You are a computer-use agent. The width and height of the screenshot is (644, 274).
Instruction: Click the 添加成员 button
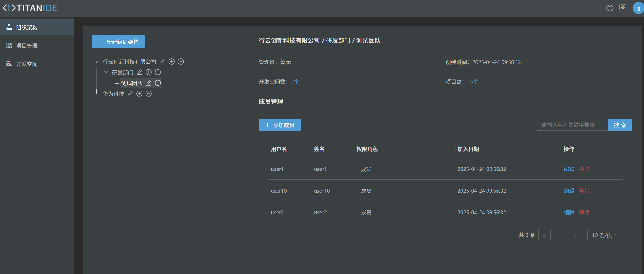point(279,125)
